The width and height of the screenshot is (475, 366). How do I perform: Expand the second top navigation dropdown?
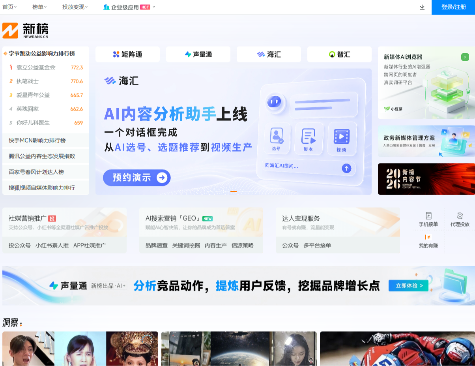pos(40,7)
